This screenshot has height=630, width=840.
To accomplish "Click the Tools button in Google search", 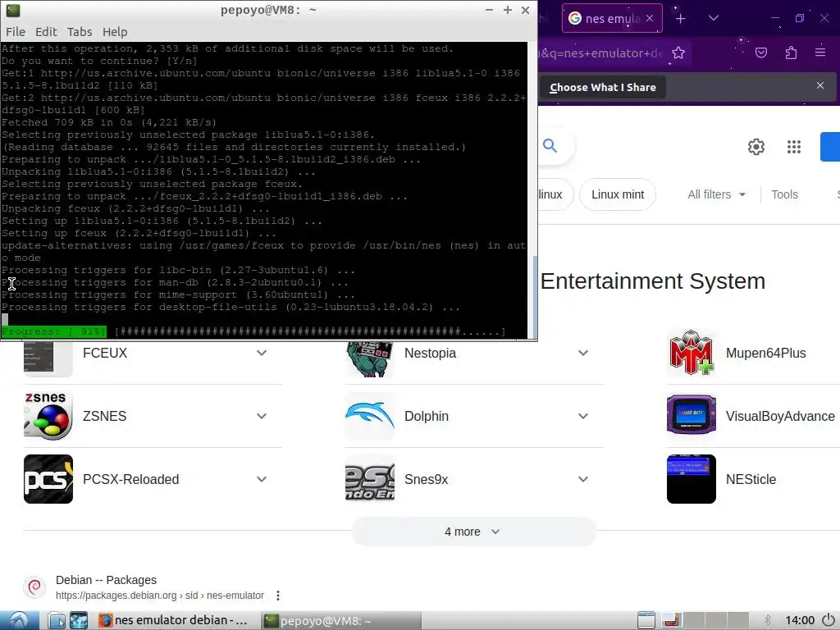I will 784,194.
